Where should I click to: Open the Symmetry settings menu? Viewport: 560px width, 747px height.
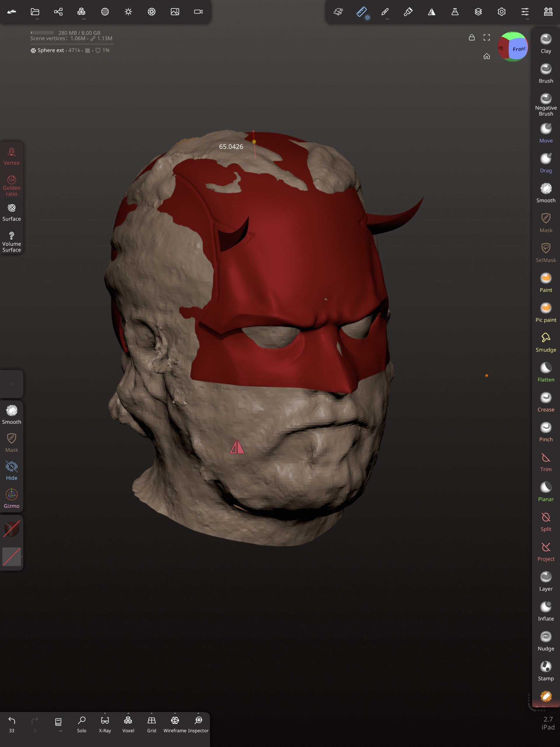pyautogui.click(x=431, y=12)
